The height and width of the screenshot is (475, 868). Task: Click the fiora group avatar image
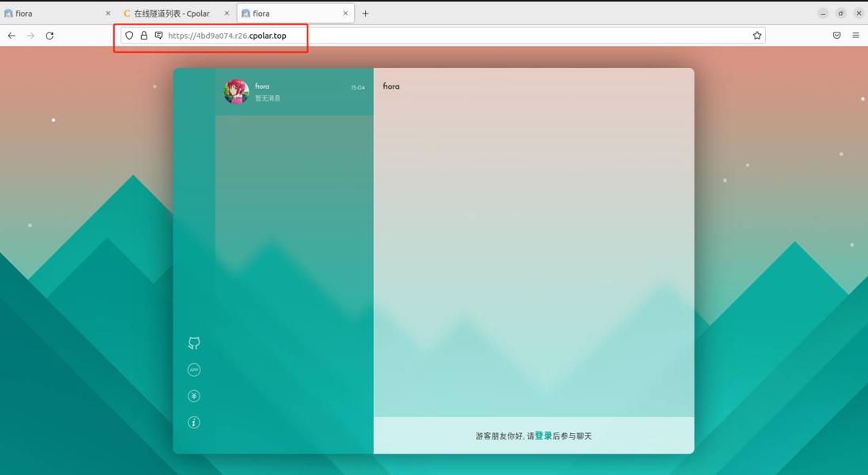pos(236,91)
